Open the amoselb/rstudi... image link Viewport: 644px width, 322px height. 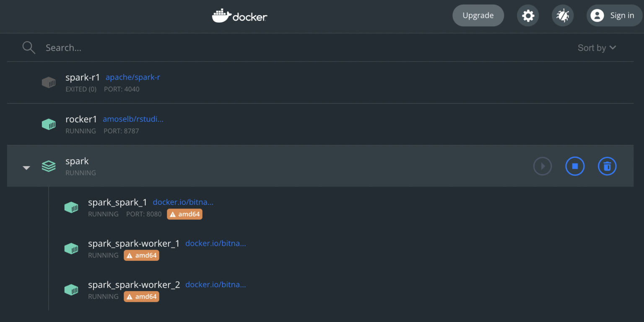click(133, 119)
